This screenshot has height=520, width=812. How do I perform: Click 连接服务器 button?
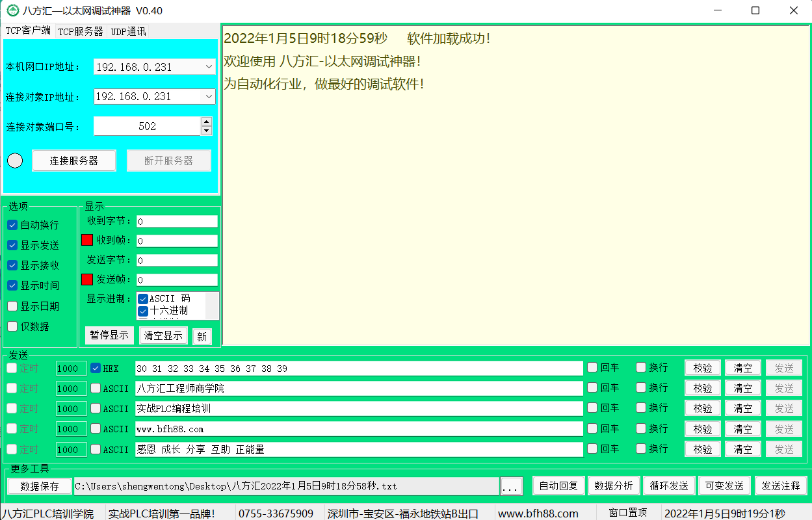coord(74,161)
